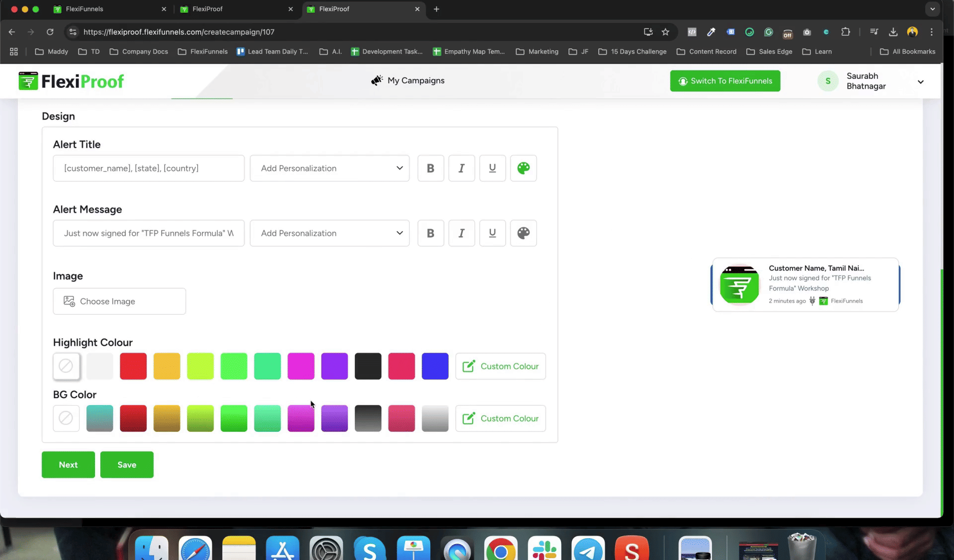Select no BG Color option
The width and height of the screenshot is (954, 560).
66,419
